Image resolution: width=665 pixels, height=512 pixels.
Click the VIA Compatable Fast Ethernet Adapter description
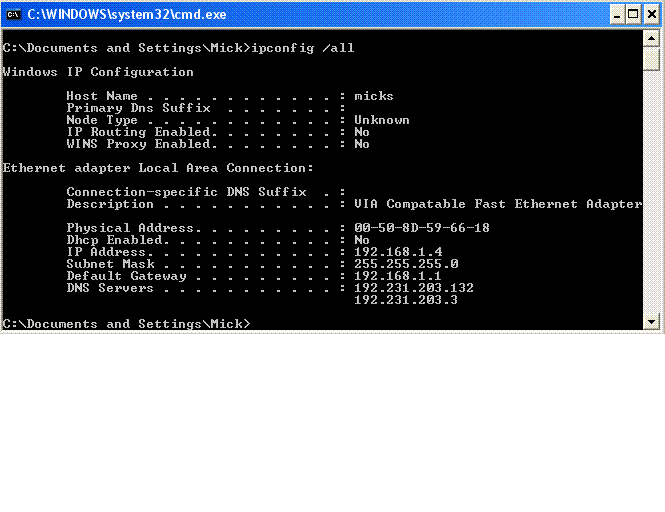pyautogui.click(x=497, y=204)
